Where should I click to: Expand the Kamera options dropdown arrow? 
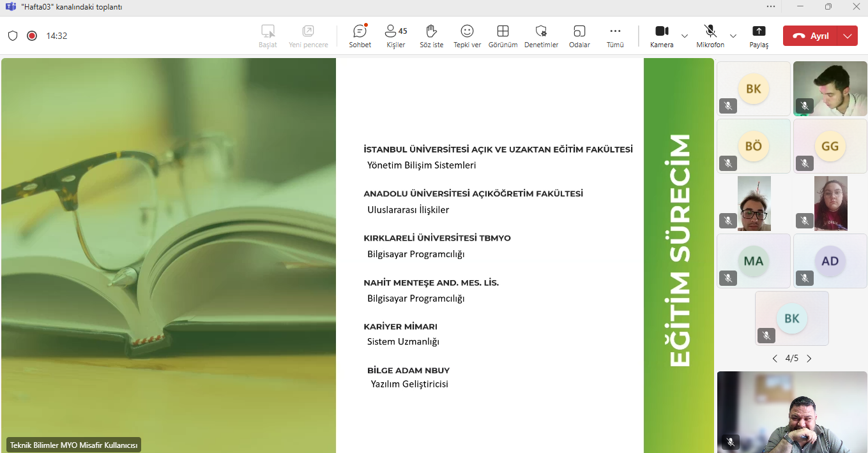pos(685,36)
